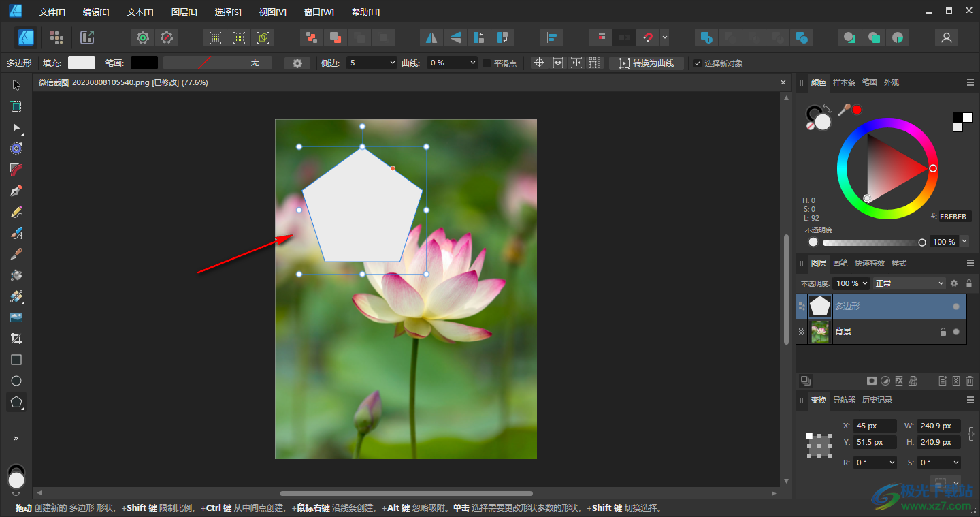Open the 图层[L] menu
980x517 pixels.
(x=184, y=12)
